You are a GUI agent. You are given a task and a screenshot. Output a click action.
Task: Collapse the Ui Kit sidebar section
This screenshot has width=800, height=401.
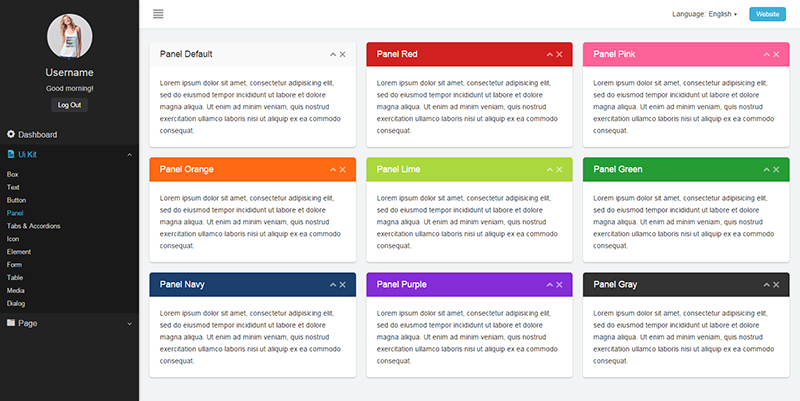click(x=129, y=154)
